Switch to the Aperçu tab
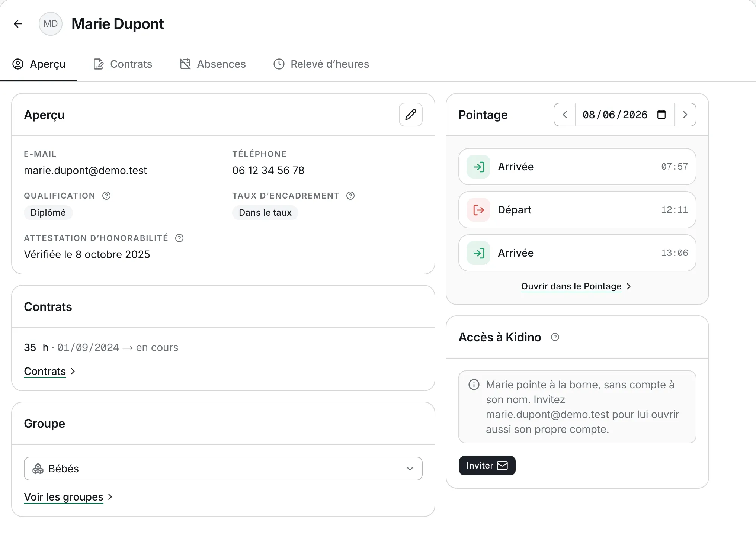Screen dimensions: 756x540 (39, 64)
